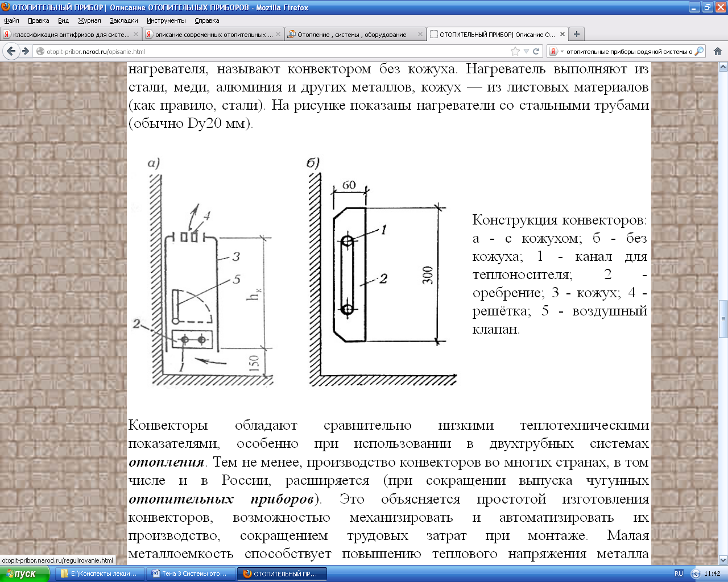Open the Инструменты menu

coord(166,20)
